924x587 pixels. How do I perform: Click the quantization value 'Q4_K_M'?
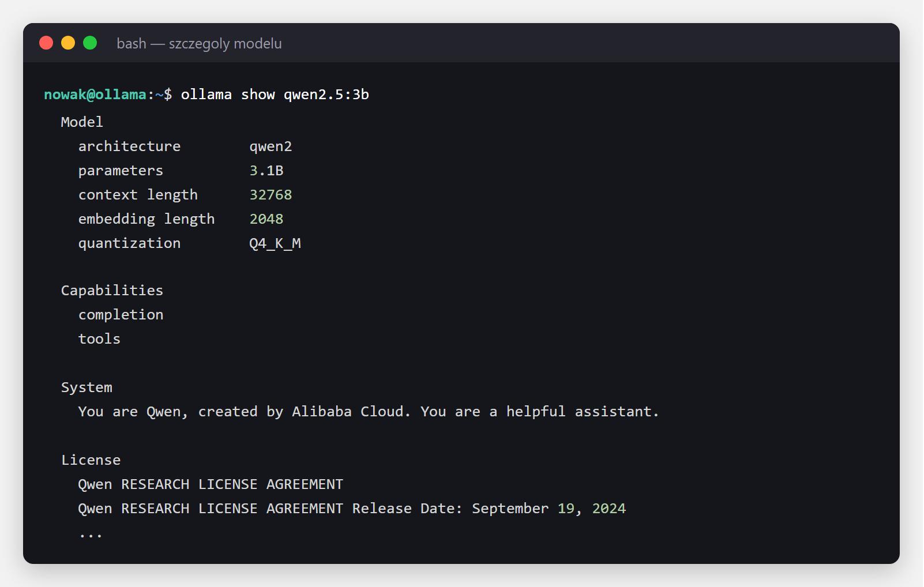click(275, 243)
